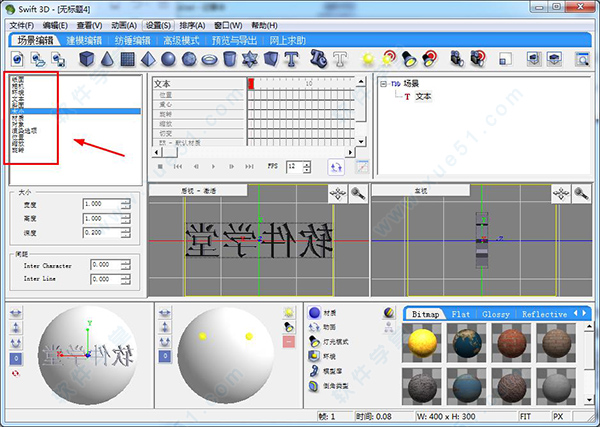This screenshot has height=427, width=600.
Task: Toggle the secondary viewport layout icon
Action: click(x=554, y=59)
